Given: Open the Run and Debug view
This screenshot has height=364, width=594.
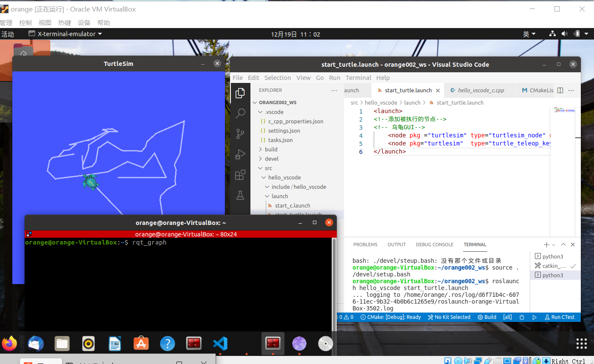Looking at the screenshot, I should click(241, 154).
